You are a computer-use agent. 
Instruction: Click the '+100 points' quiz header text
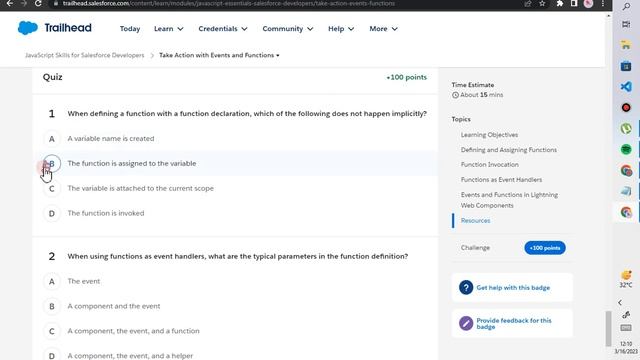[407, 77]
